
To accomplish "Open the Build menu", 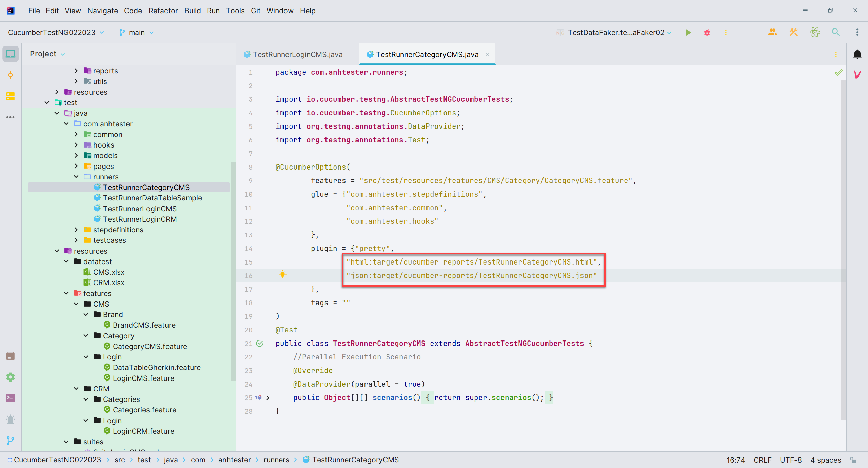I will click(192, 11).
